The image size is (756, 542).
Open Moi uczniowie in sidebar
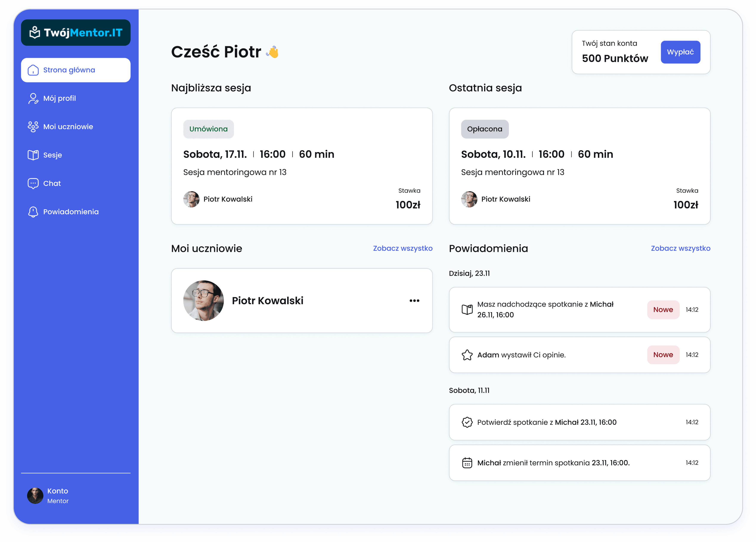coord(76,127)
